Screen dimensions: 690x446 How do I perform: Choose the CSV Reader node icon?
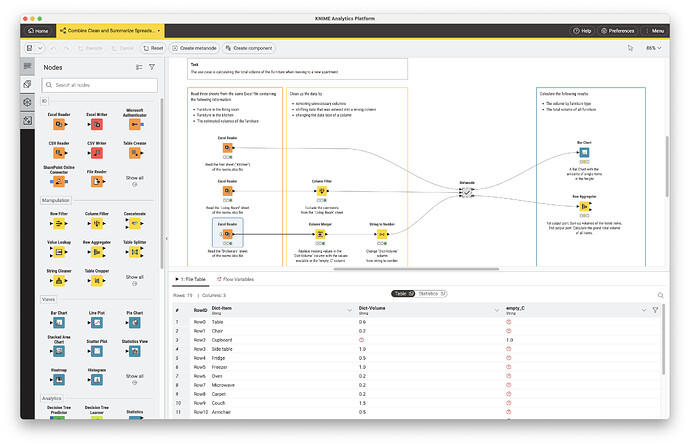[59, 153]
